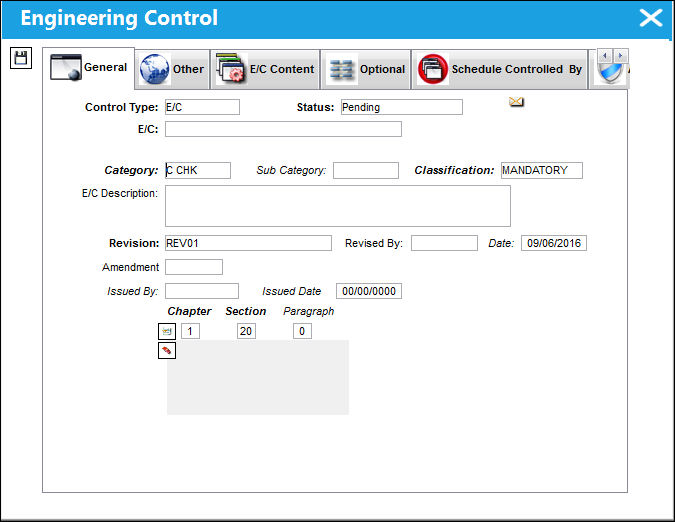Click the red eraser delete icon

click(x=167, y=351)
